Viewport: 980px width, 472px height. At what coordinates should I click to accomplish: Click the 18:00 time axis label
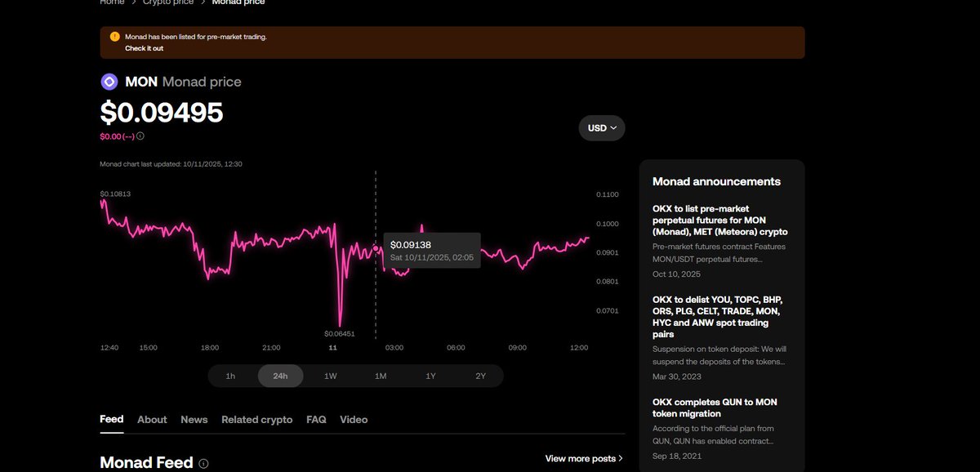[210, 348]
